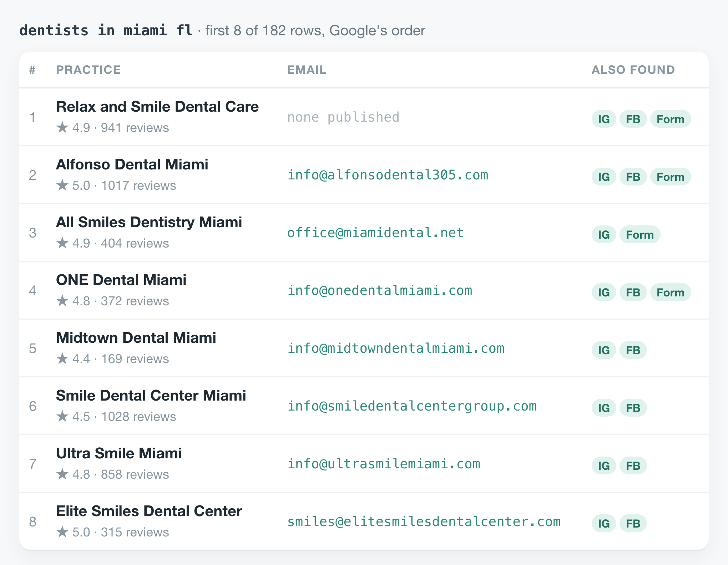Click the IG badge for Relax and Smile Dental Care

tap(603, 119)
